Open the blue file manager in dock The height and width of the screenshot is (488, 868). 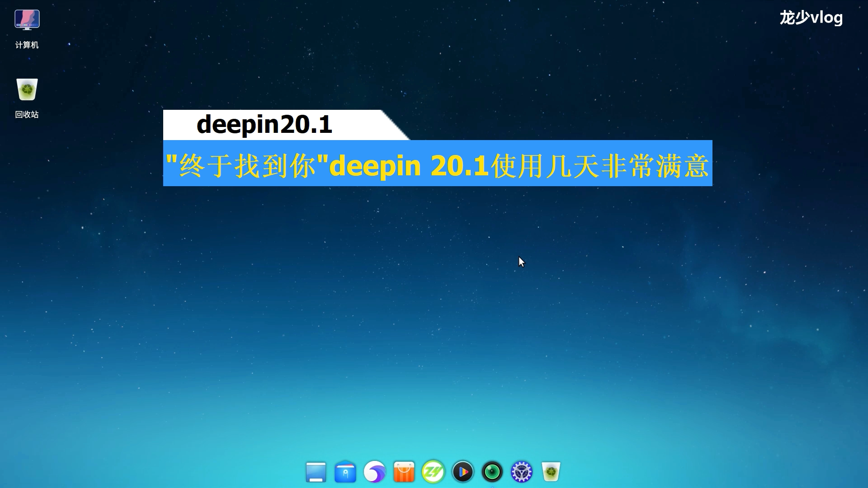(345, 472)
